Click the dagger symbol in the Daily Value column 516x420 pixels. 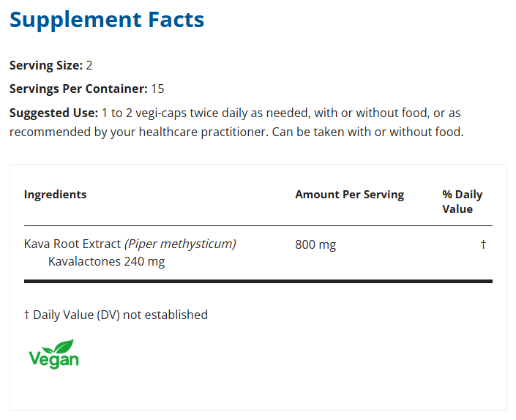[x=483, y=244]
